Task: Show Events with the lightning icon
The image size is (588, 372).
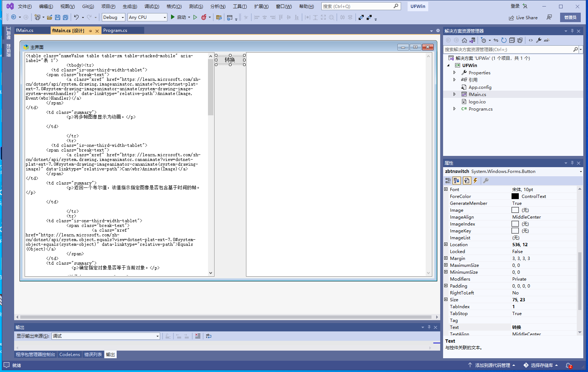Action: click(x=475, y=181)
